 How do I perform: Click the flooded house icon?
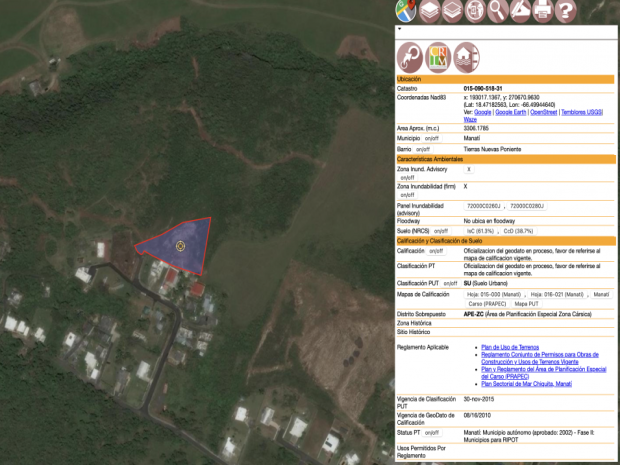click(466, 56)
